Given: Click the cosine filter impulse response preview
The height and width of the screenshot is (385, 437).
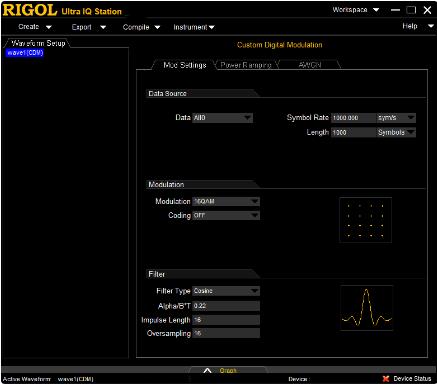Looking at the screenshot, I should 366,308.
